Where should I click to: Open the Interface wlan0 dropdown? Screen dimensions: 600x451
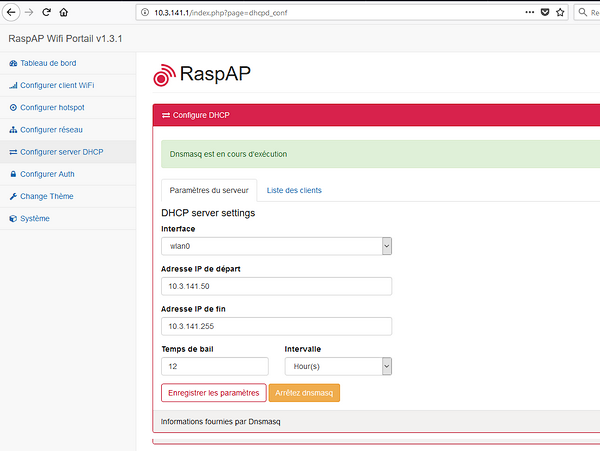tap(276, 246)
